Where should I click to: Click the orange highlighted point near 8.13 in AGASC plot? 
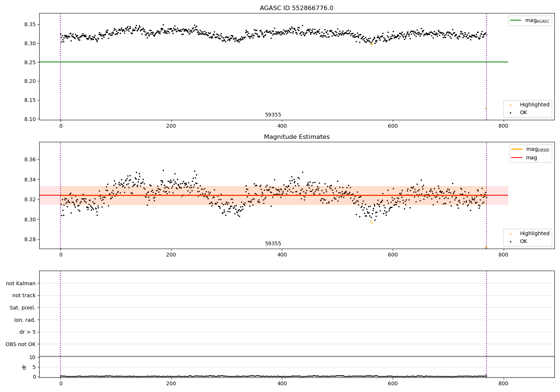coord(486,109)
